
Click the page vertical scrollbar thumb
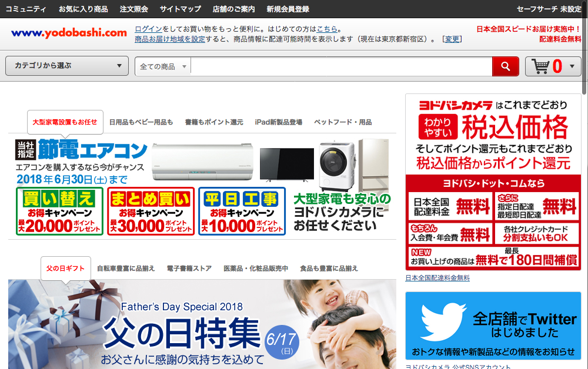coord(584,47)
